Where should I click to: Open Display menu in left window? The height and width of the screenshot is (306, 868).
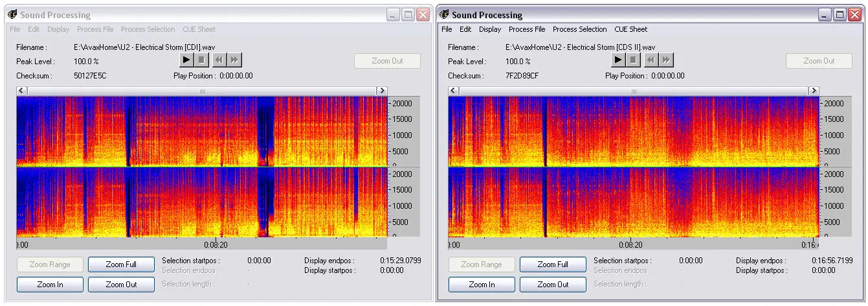coord(58,29)
